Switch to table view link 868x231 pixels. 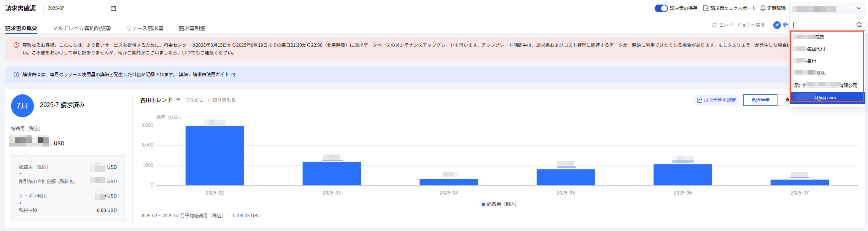tap(205, 100)
